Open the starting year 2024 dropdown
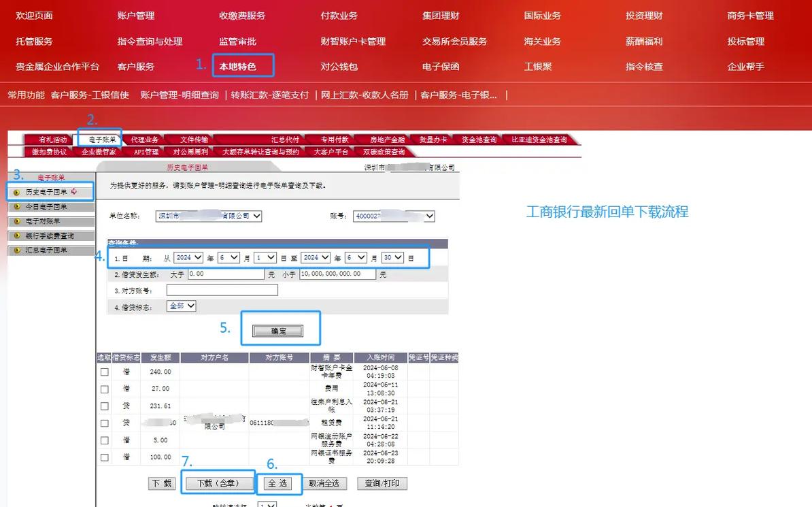The image size is (812, 507). tap(189, 257)
